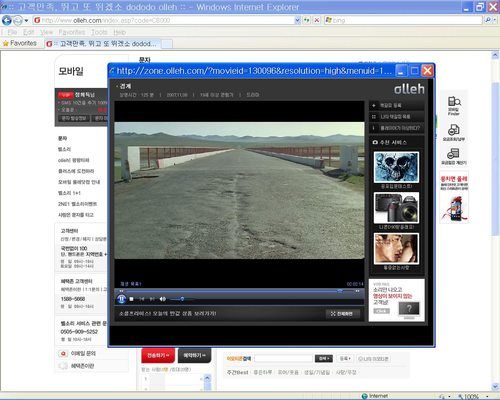Image resolution: width=500 pixels, height=400 pixels.
Task: Open the search provider dropdown arrow
Action: (x=495, y=21)
